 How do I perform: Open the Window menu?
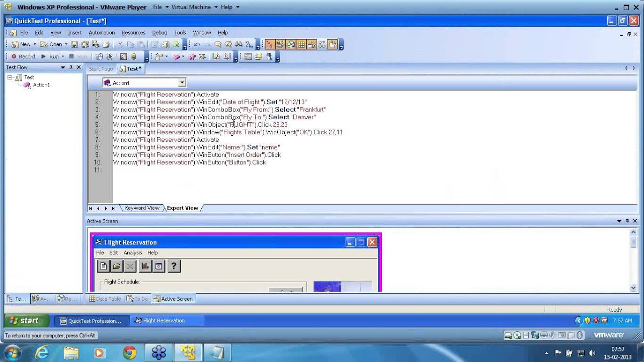(x=202, y=33)
